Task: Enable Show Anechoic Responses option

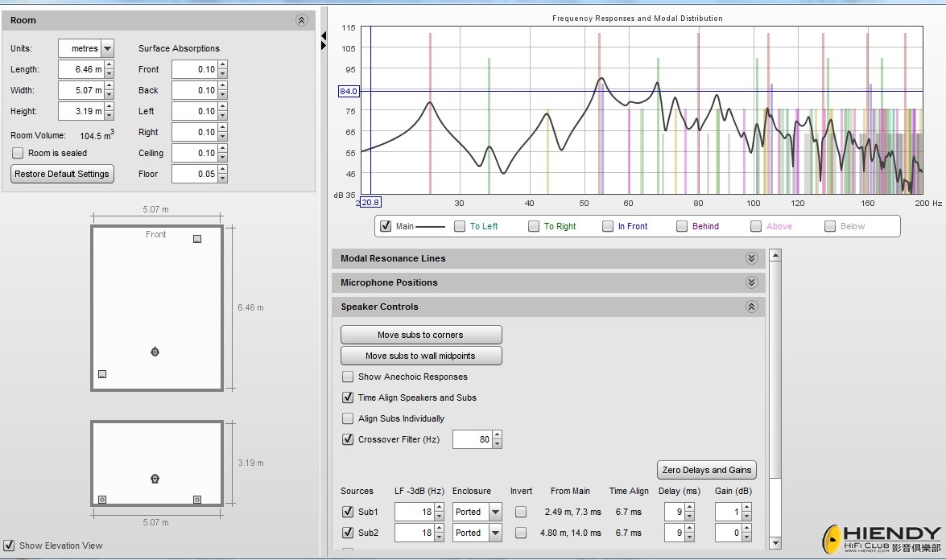Action: point(348,377)
